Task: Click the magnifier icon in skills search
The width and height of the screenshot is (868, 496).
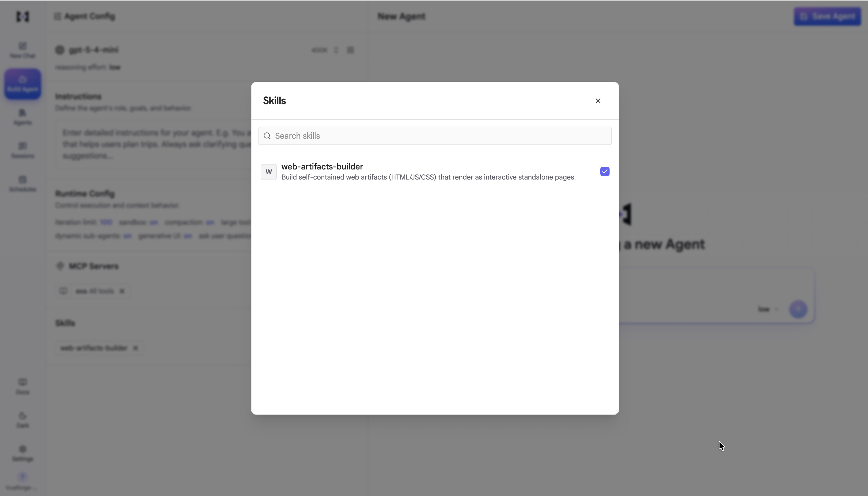Action: pyautogui.click(x=267, y=136)
